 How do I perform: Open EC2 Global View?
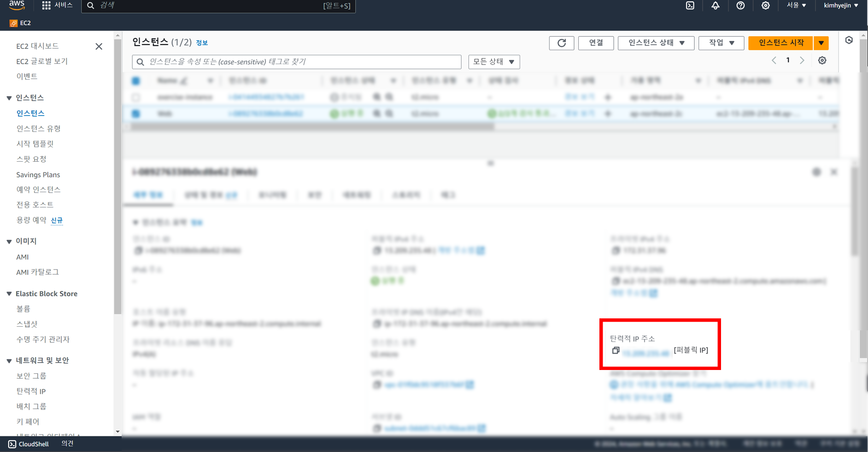tap(42, 61)
